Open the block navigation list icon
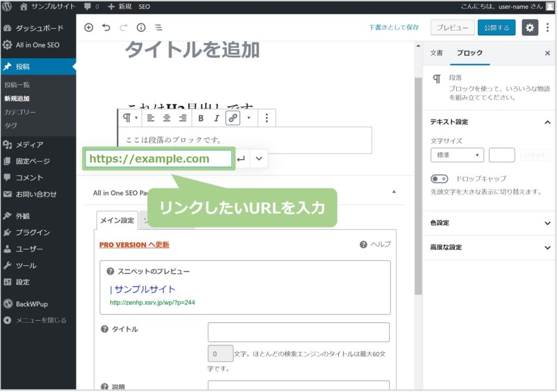 click(x=158, y=28)
